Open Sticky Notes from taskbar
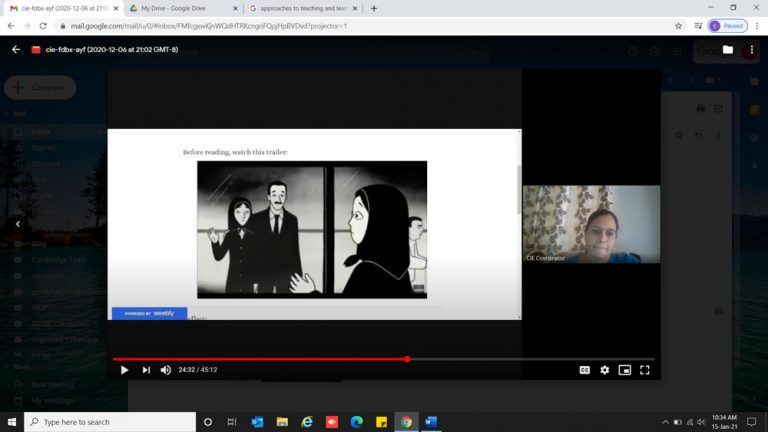 pyautogui.click(x=382, y=422)
